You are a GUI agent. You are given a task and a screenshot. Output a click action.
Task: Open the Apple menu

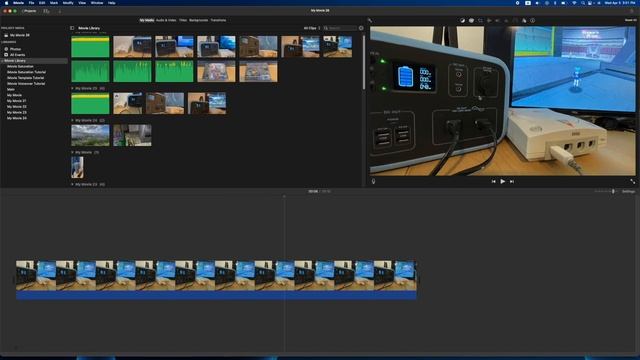(x=6, y=3)
